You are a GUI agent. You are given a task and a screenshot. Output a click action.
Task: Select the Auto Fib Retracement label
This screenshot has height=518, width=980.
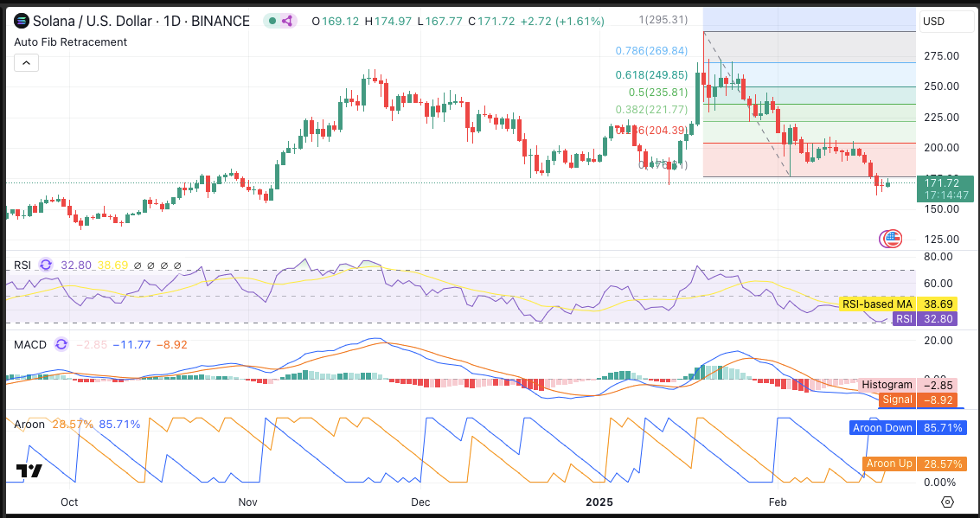click(x=71, y=42)
